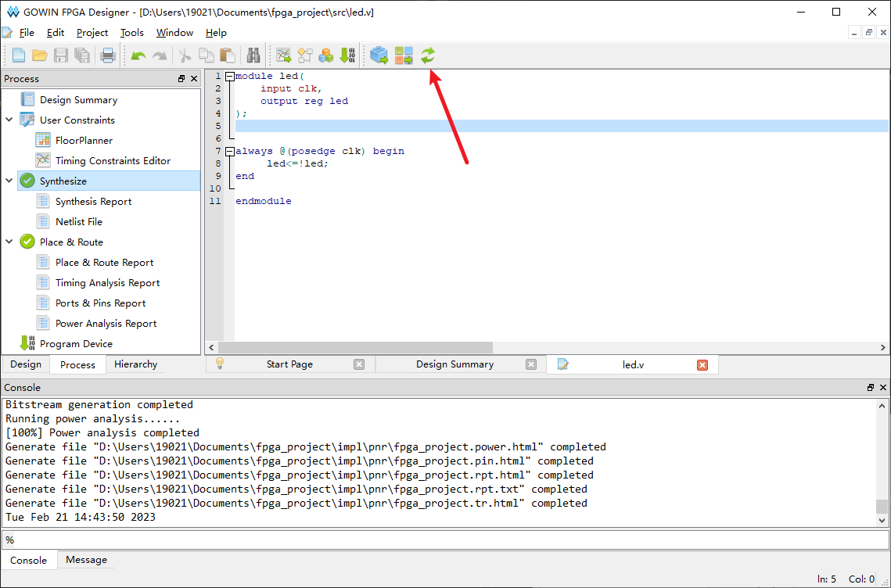Click the Synthesize green check icon

pos(27,181)
